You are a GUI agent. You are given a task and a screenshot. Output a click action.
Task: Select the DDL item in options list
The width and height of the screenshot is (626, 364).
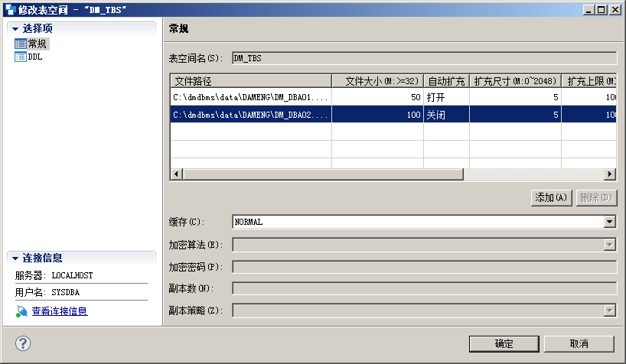tap(35, 57)
